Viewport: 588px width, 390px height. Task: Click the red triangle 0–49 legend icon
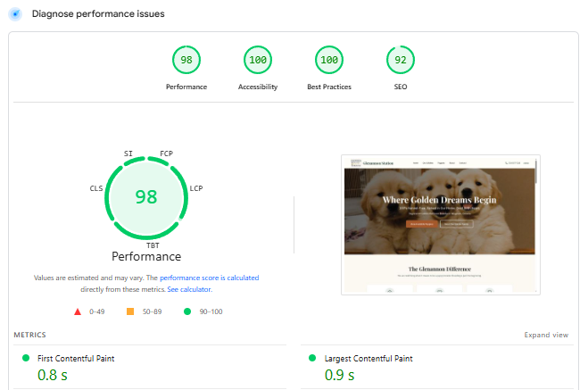(78, 311)
